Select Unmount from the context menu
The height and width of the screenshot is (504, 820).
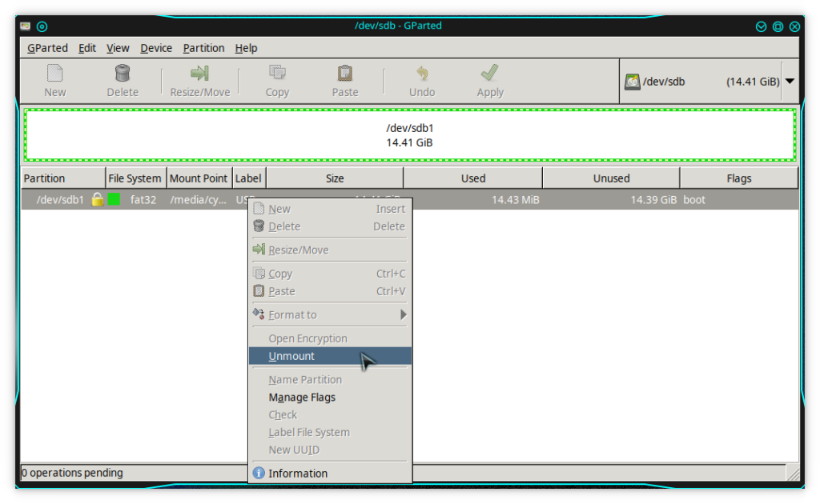click(x=292, y=356)
